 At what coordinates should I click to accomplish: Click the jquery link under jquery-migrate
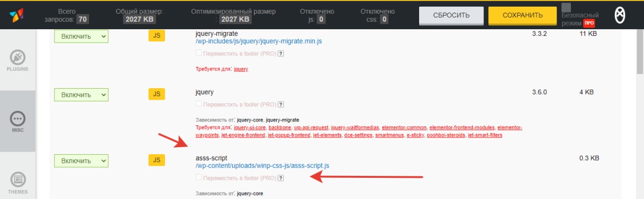241,69
